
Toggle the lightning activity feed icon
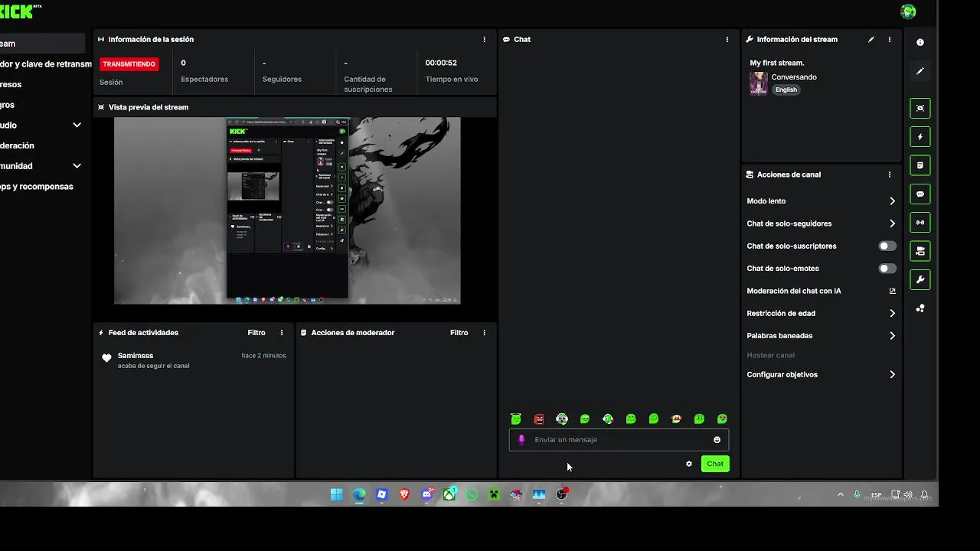pyautogui.click(x=920, y=137)
